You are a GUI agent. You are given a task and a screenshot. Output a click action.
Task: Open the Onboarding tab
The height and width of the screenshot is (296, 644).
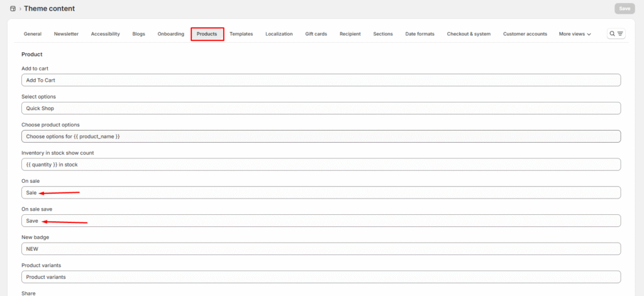(171, 34)
